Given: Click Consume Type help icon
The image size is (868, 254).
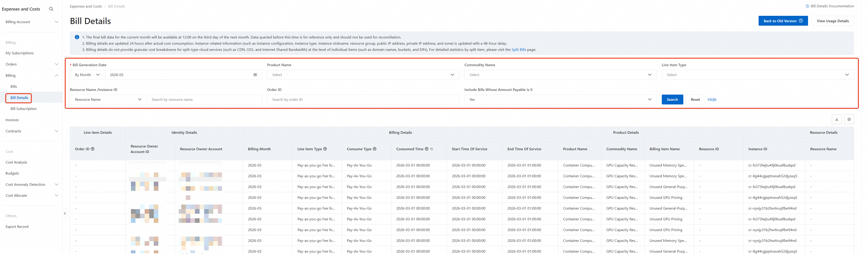Looking at the screenshot, I should [375, 149].
